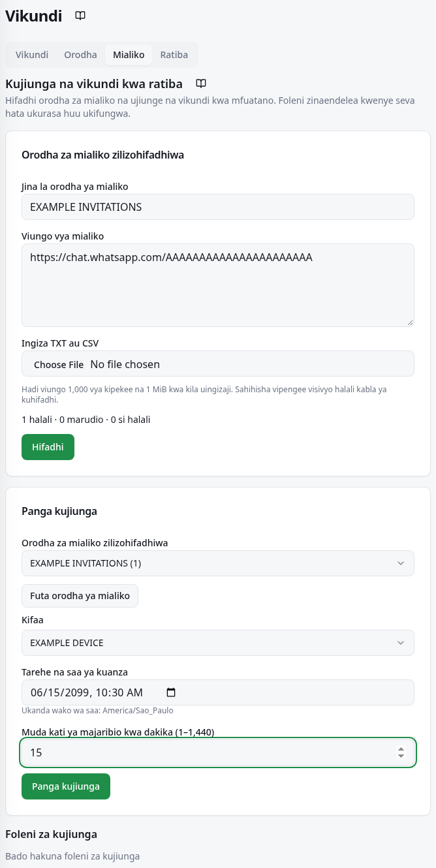The width and height of the screenshot is (436, 868).
Task: Expand the EXAMPLE DEVICE dropdown
Action: 218,643
